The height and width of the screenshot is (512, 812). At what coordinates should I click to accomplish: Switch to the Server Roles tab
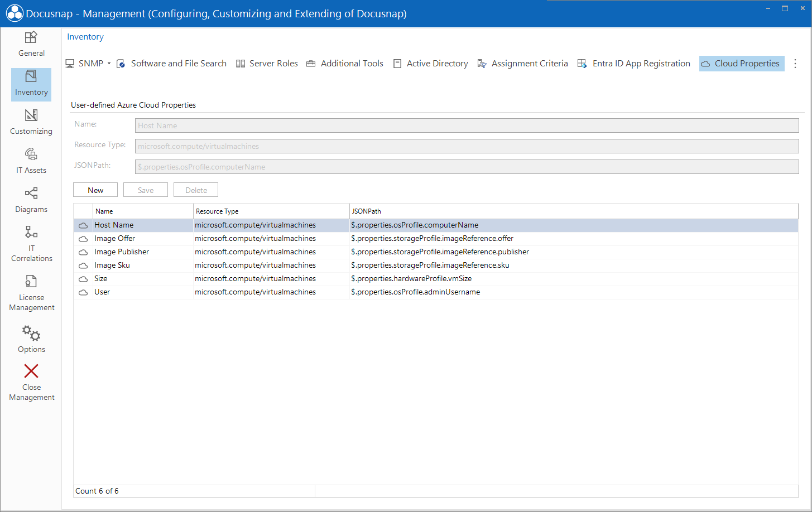click(x=273, y=64)
